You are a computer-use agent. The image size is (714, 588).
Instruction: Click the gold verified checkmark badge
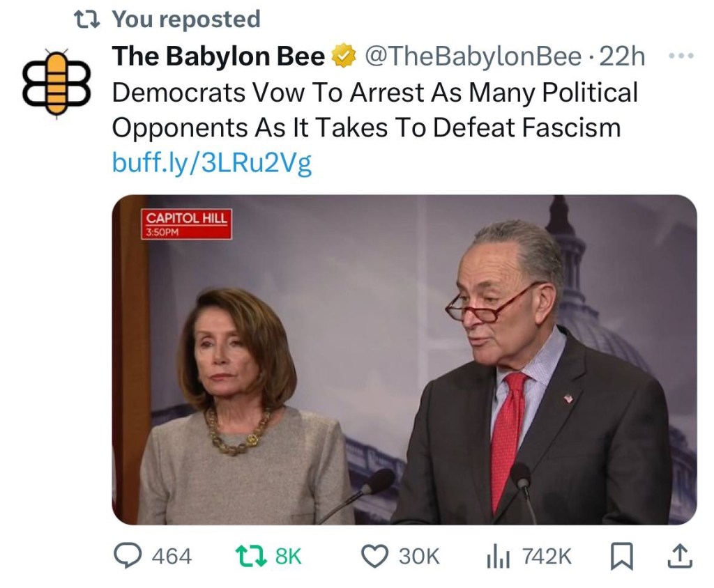344,57
